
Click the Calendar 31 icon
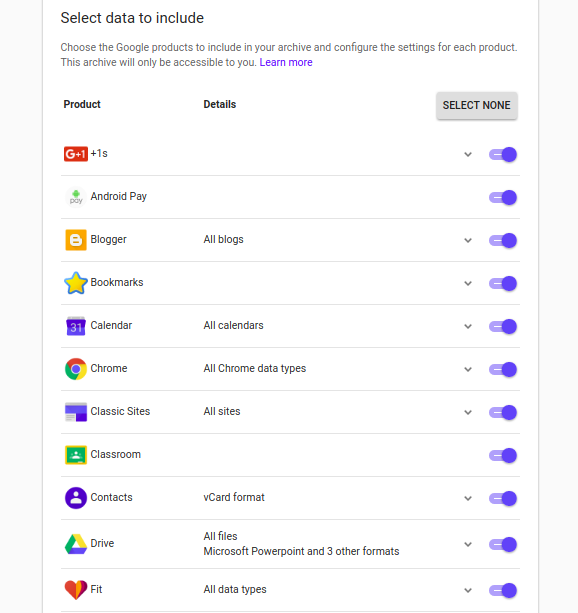click(76, 326)
